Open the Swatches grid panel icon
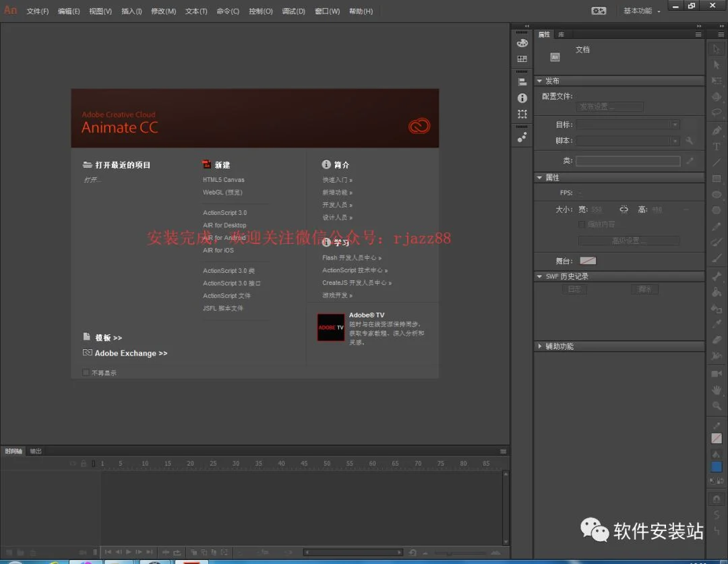 click(x=522, y=59)
